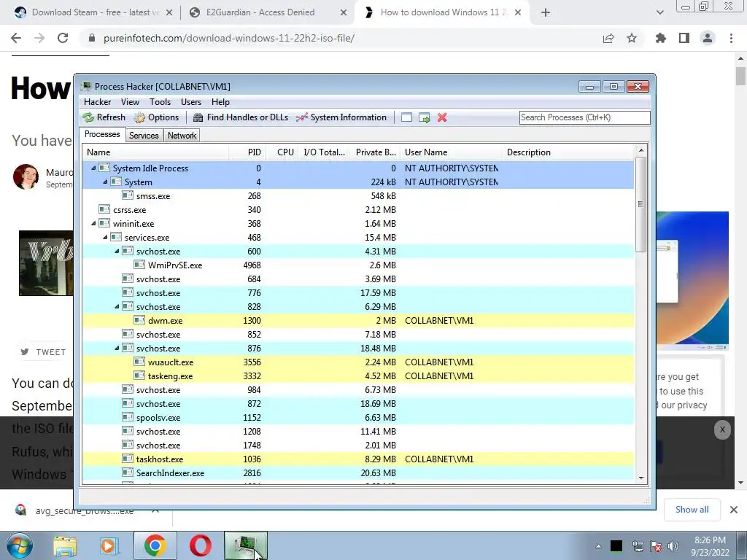Open the Users menu

[x=191, y=102]
